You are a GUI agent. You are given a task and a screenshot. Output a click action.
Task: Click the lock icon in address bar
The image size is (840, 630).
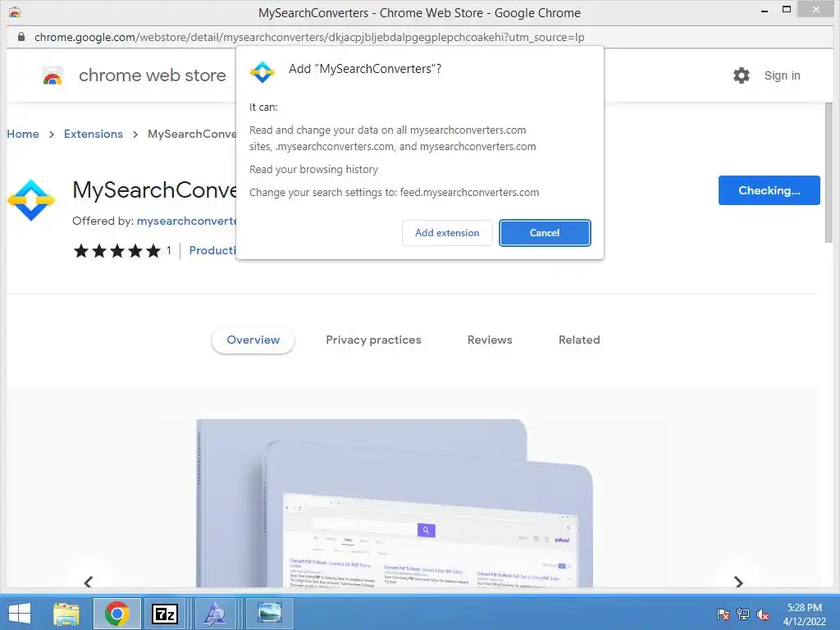[21, 37]
